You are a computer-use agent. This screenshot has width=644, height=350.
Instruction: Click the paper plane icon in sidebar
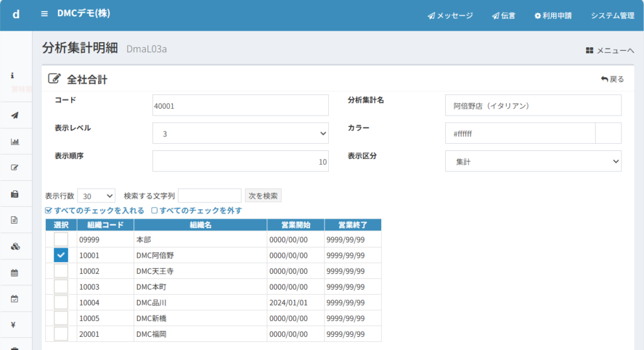pyautogui.click(x=15, y=115)
